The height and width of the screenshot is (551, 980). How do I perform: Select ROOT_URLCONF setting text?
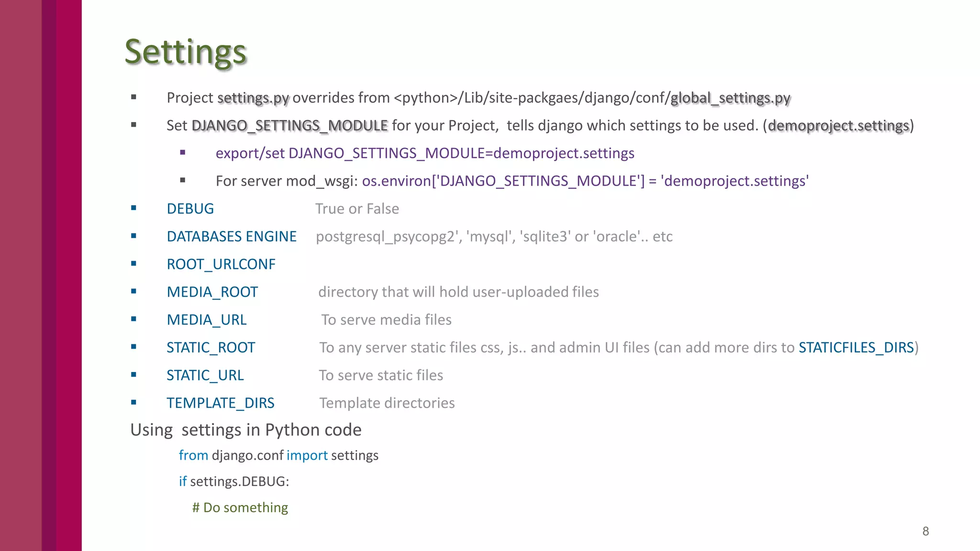[x=221, y=264]
